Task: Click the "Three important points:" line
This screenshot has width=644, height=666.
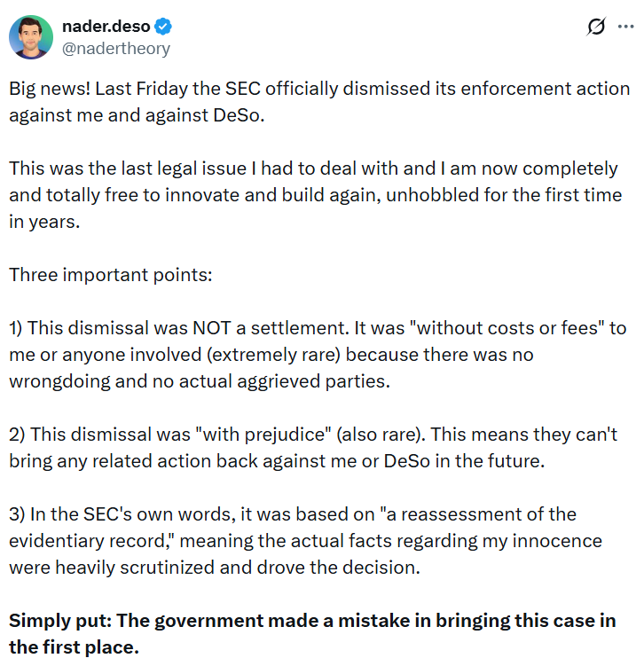Action: pos(111,274)
